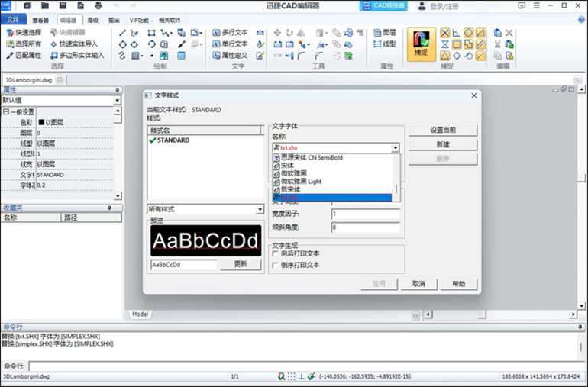Check 倒序打印文本 checkbox
This screenshot has height=387, width=588.
click(275, 266)
